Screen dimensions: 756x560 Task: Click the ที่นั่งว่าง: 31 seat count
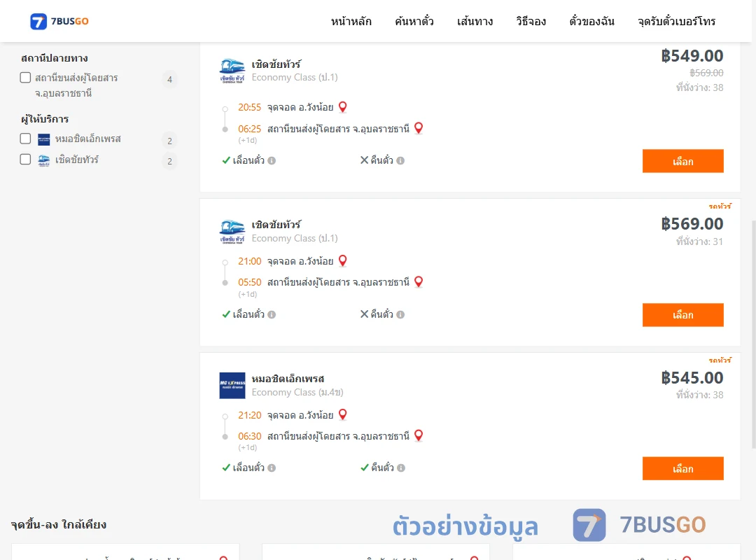699,241
